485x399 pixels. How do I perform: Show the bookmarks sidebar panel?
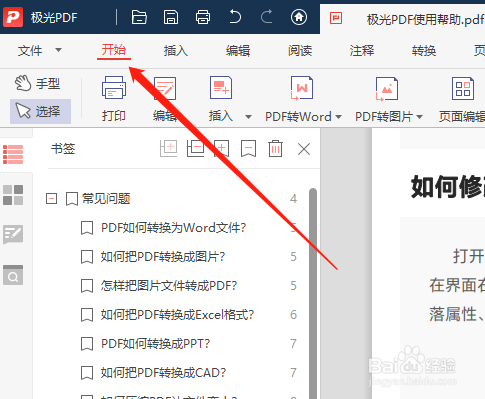click(13, 154)
